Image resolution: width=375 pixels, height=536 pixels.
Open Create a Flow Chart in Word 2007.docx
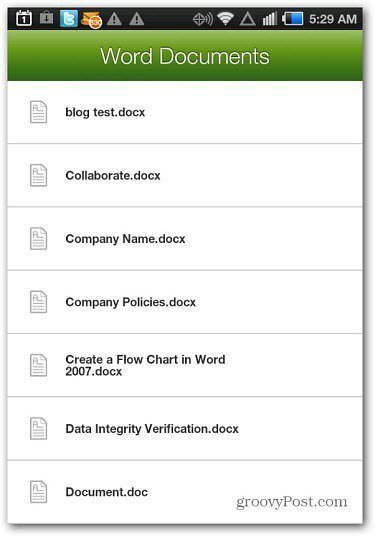pos(185,365)
